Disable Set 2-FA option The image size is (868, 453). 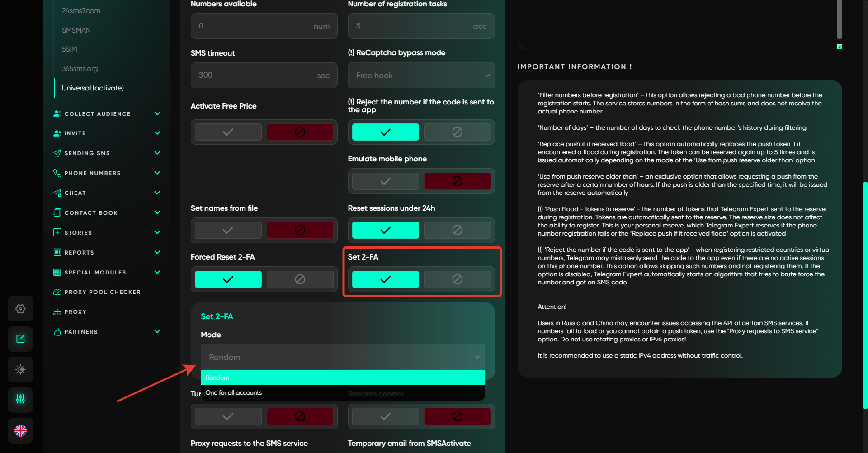point(457,279)
